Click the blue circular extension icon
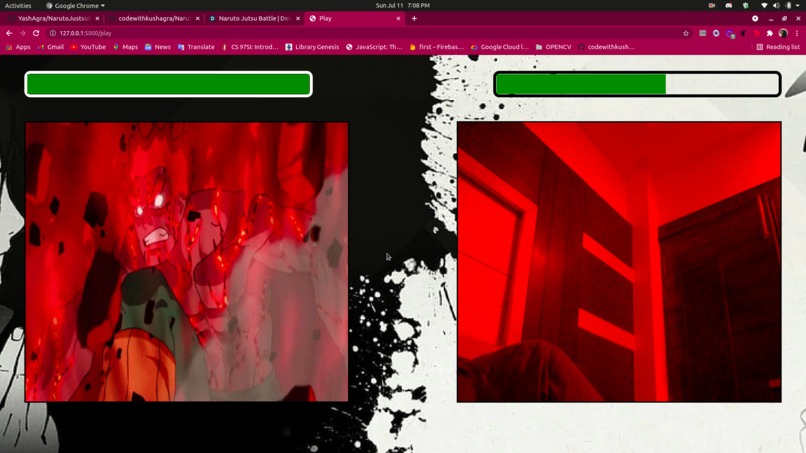The image size is (806, 453). (716, 33)
